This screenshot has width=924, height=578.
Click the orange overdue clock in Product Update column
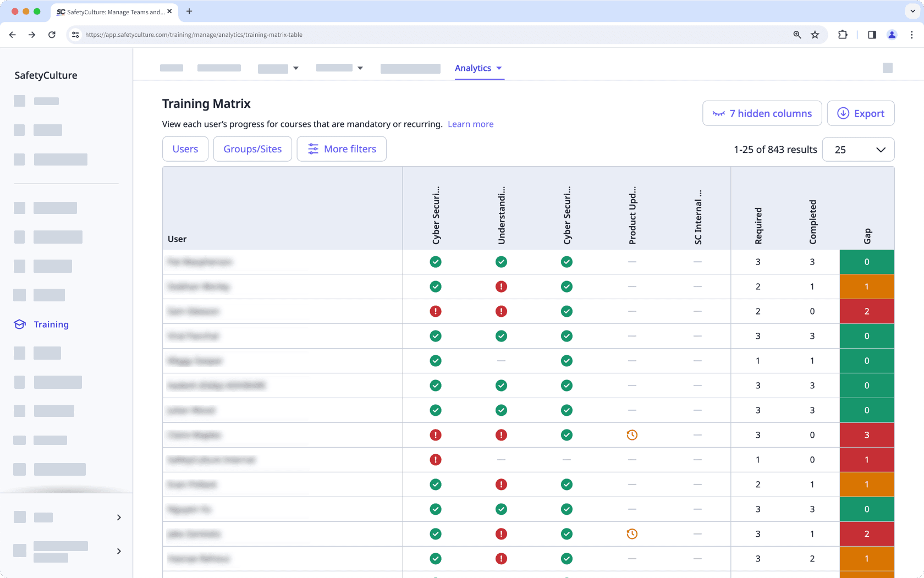tap(632, 435)
